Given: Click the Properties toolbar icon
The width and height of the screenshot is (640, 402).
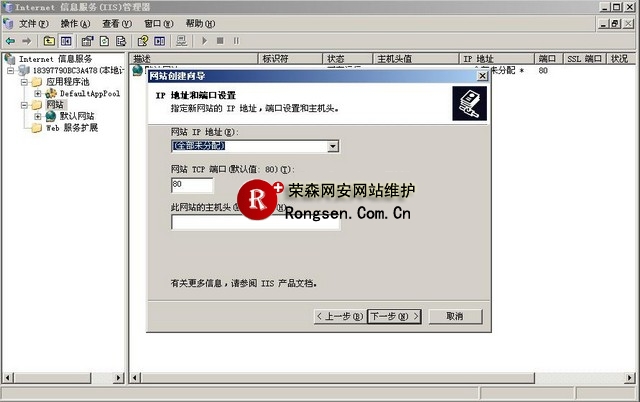Looking at the screenshot, I should click(x=88, y=41).
